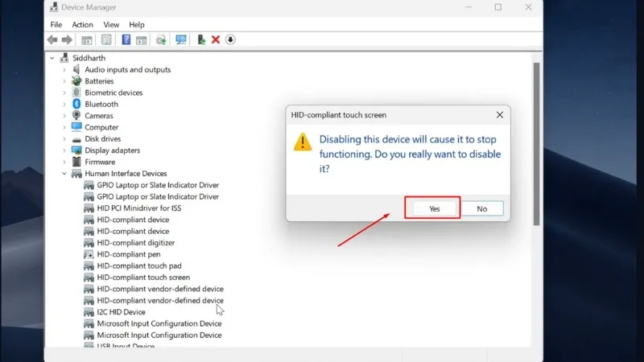Click the blue Help question mark icon
644x362 pixels.
tap(126, 39)
